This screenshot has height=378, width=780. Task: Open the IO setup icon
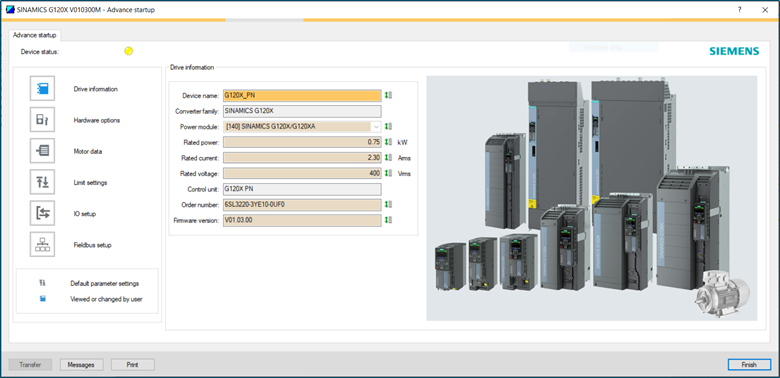click(x=42, y=213)
